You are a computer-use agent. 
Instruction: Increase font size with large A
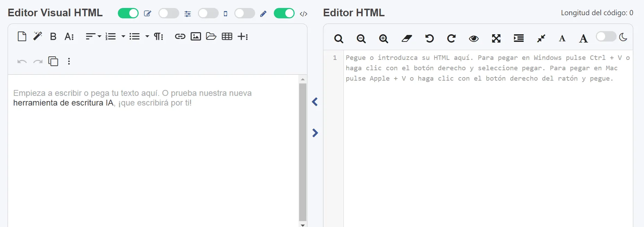point(583,38)
